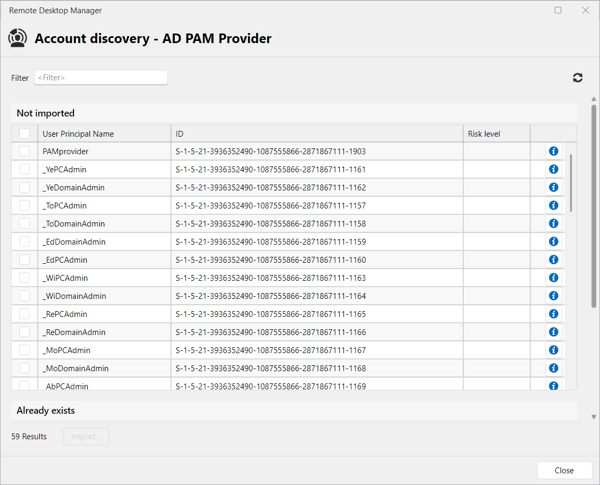Click the ID ending in -1903

click(x=271, y=152)
